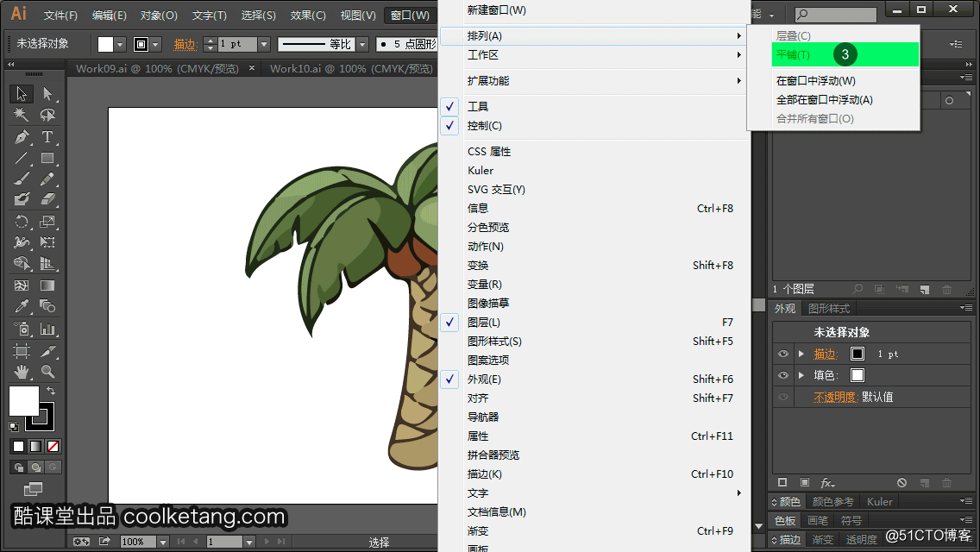This screenshot has height=552, width=980.
Task: Select the Shape Builder tool
Action: [x=22, y=264]
